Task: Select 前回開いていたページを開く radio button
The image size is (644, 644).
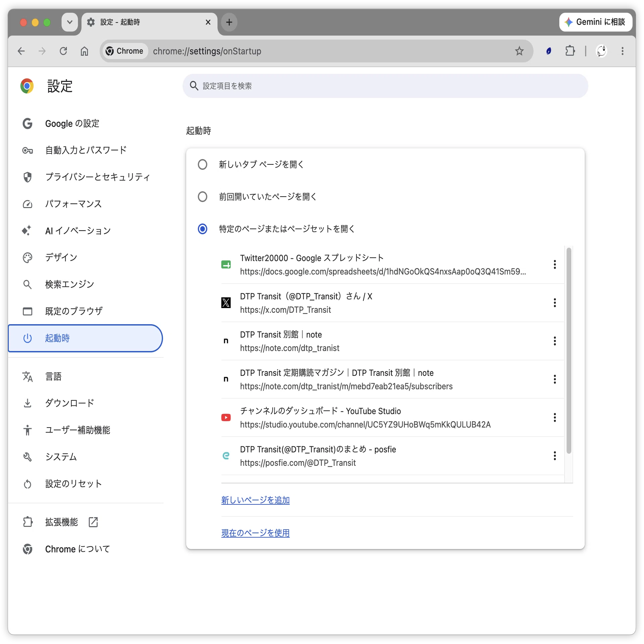Action: (x=202, y=197)
